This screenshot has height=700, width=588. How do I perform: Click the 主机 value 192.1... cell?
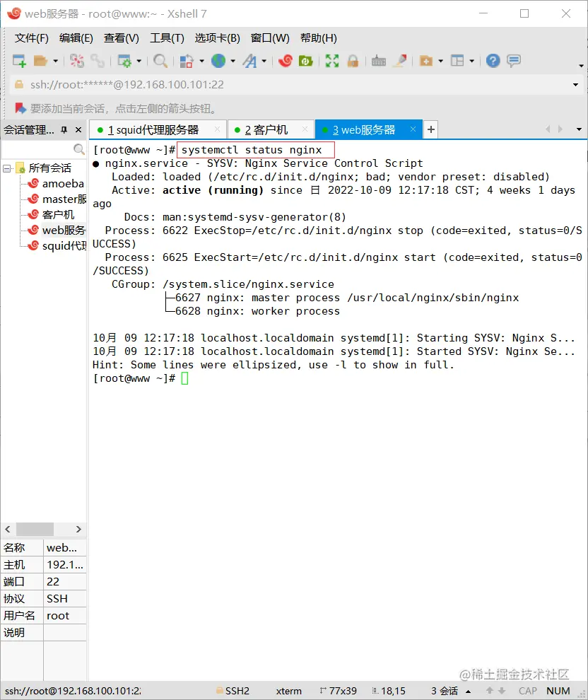point(65,565)
